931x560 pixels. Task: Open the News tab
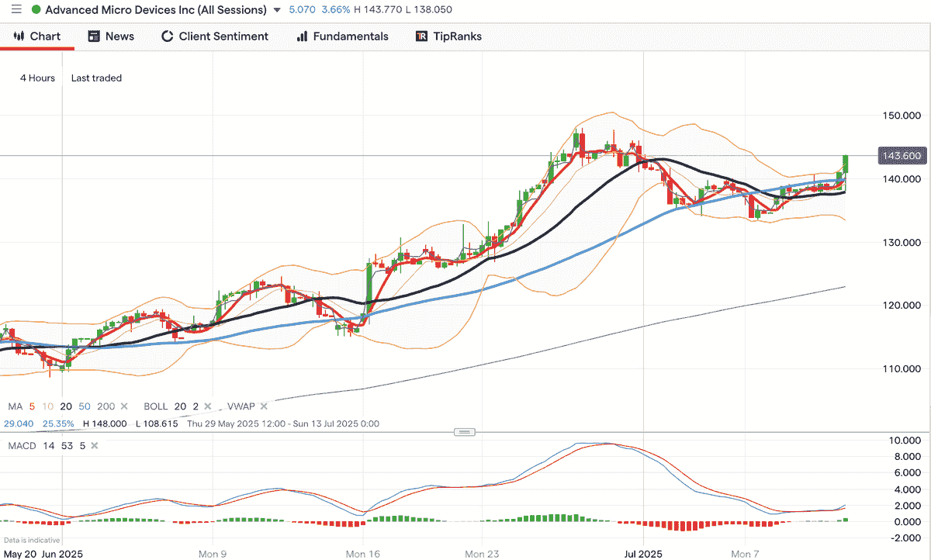[111, 36]
